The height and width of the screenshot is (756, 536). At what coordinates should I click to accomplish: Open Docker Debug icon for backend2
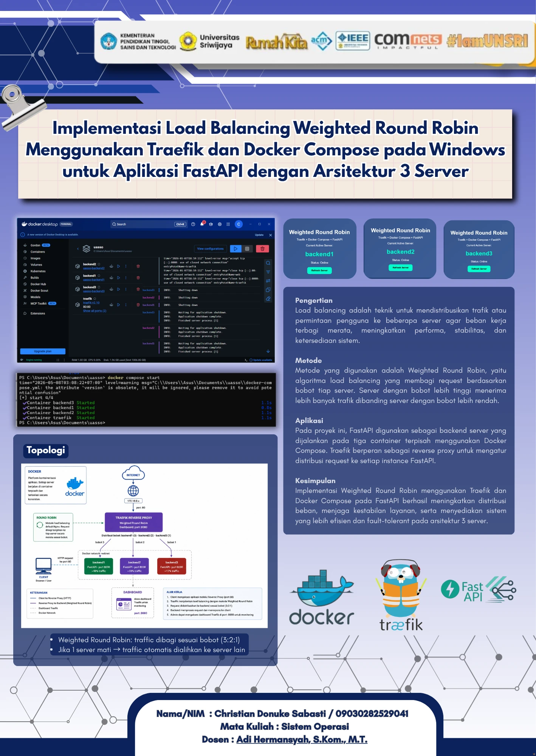tap(112, 266)
